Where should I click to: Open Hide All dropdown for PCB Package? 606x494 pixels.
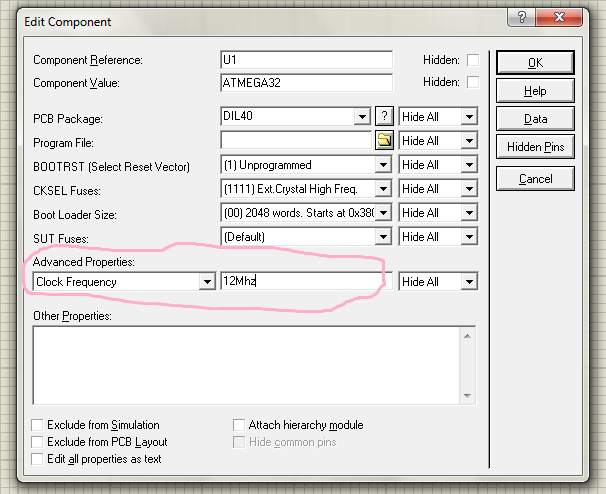[469, 116]
